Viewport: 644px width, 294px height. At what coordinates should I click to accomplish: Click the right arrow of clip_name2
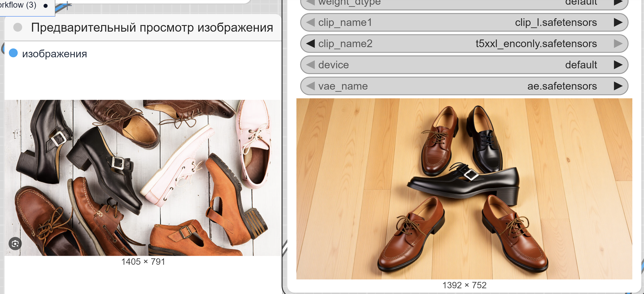click(618, 44)
